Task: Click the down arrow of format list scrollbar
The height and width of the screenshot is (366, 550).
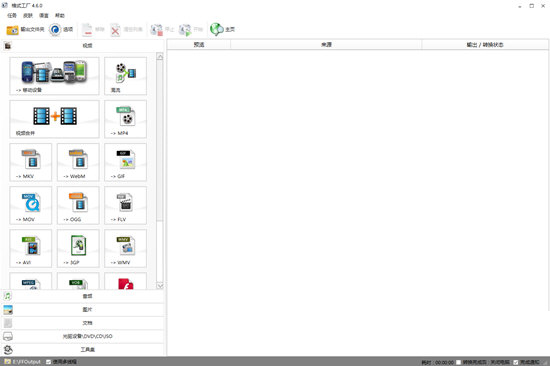Action: (x=160, y=286)
